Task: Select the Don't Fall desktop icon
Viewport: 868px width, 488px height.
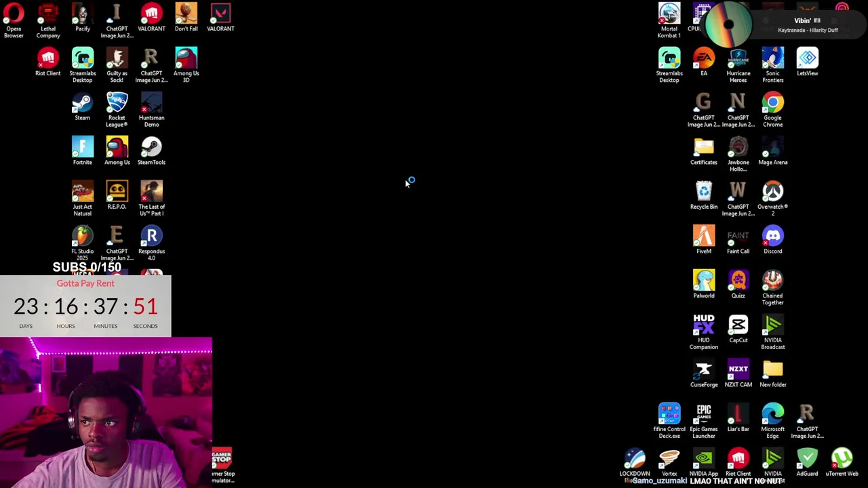Action: [x=186, y=16]
